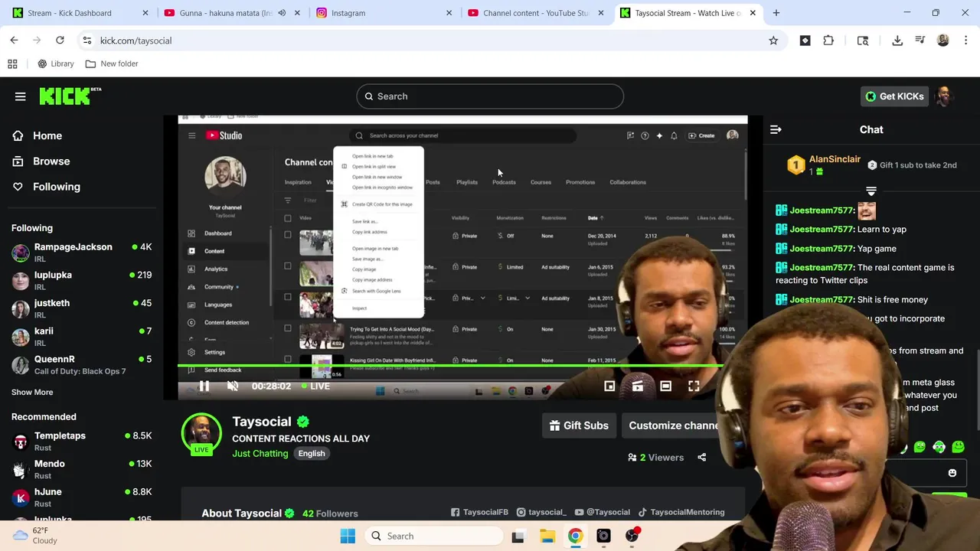Open hJune recommended channel
This screenshot has height=551, width=980.
[x=81, y=497]
